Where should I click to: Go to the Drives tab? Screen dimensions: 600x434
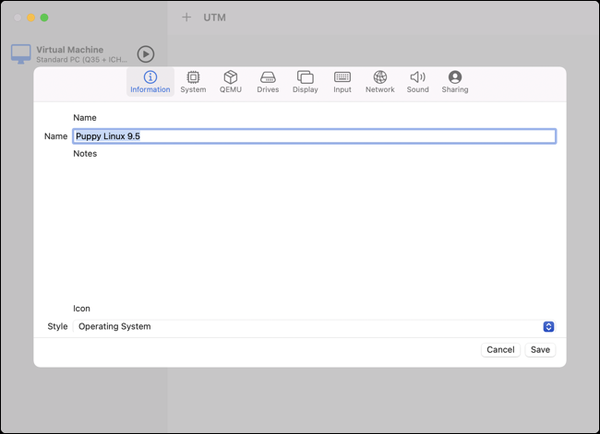tap(268, 82)
